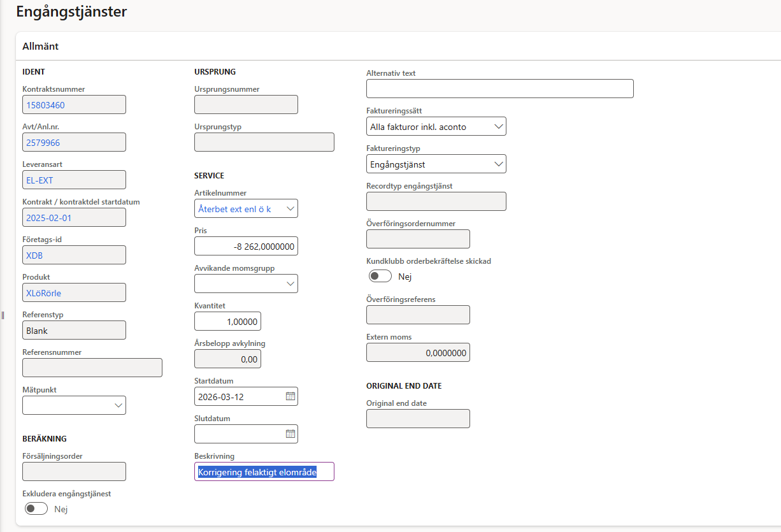Click into the Alternativ text field
The image size is (781, 532).
click(499, 89)
